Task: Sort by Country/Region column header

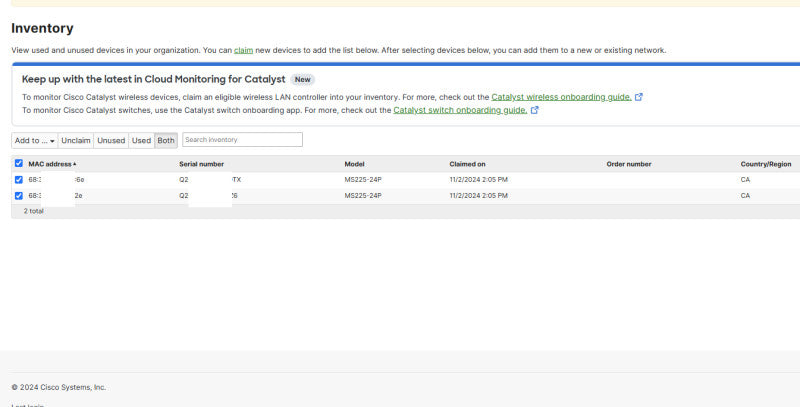Action: click(x=766, y=164)
